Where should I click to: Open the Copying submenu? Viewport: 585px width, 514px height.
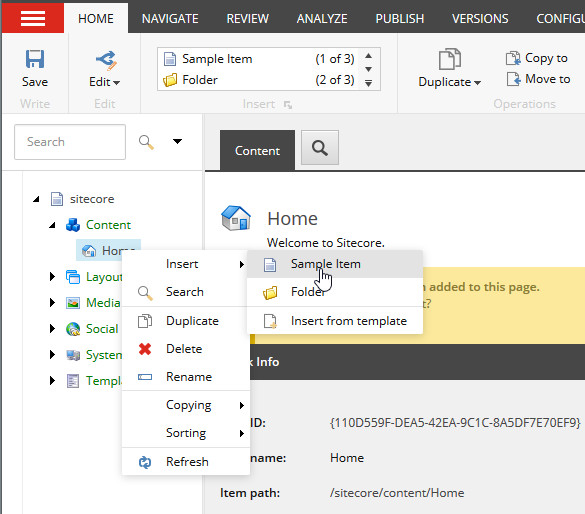tap(185, 405)
